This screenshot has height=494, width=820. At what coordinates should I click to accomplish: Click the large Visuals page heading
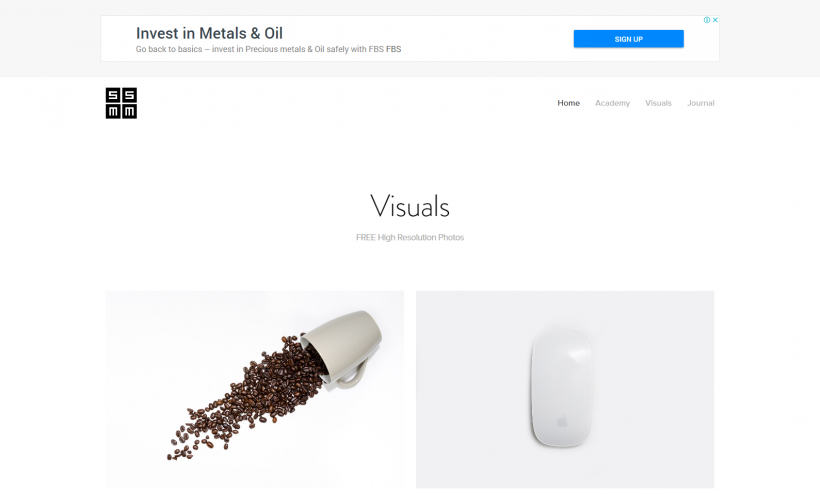410,206
